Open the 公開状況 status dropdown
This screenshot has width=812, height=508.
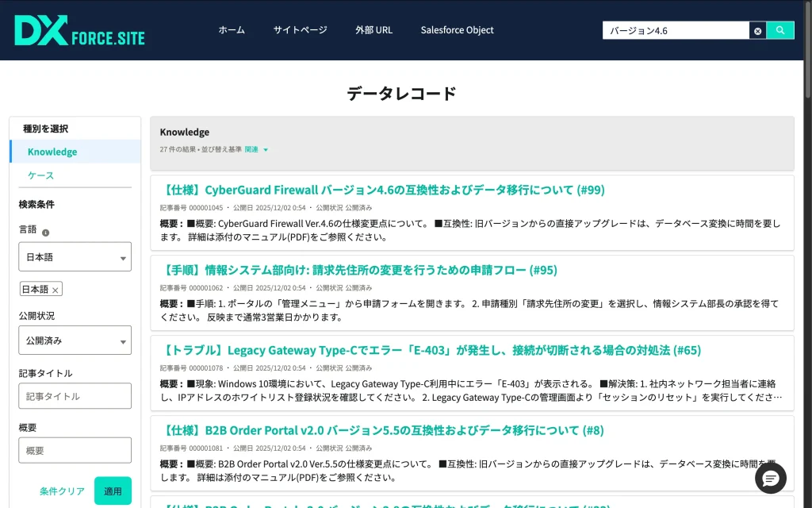[x=75, y=341]
